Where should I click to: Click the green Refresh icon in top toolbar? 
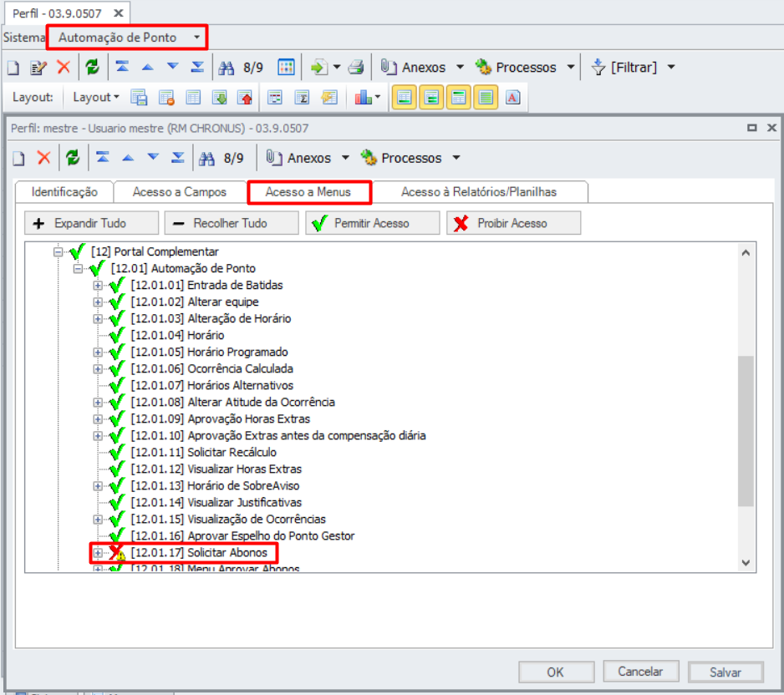click(92, 67)
